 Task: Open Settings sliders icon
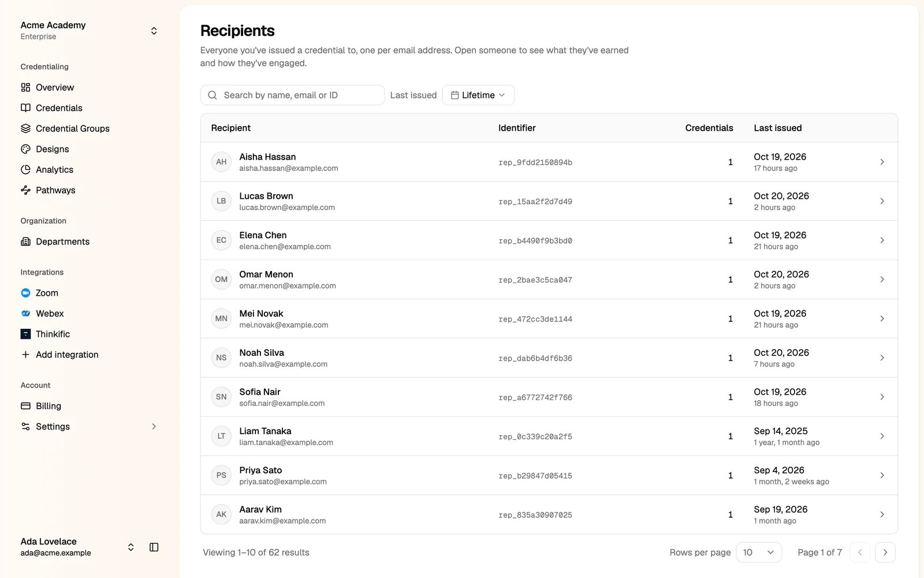click(x=25, y=427)
